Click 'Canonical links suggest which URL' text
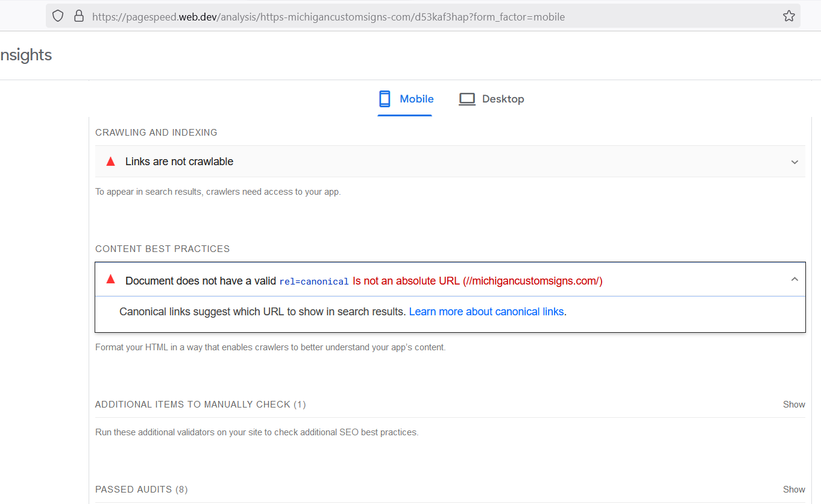 point(262,312)
